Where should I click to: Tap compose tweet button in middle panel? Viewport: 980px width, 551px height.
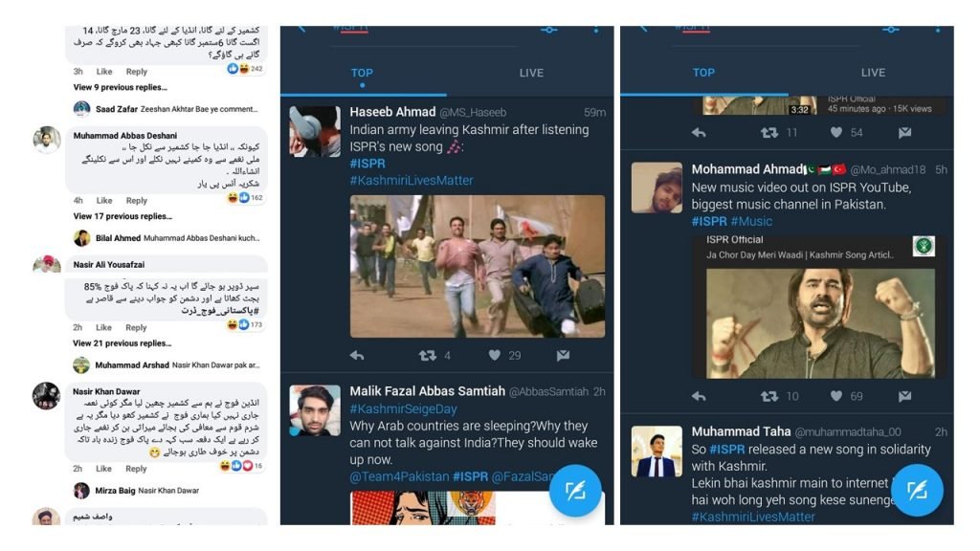click(x=575, y=491)
